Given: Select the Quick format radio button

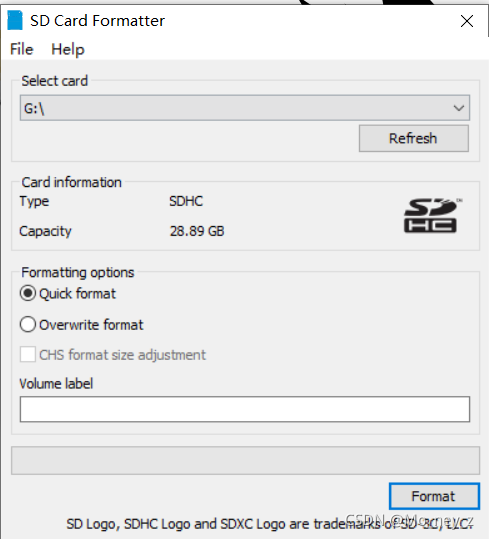Looking at the screenshot, I should pos(27,293).
